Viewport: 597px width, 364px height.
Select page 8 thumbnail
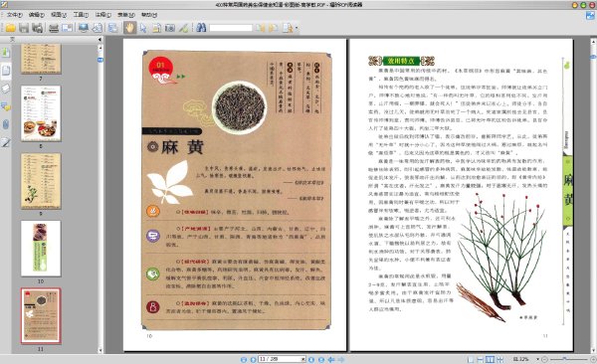click(x=41, y=113)
